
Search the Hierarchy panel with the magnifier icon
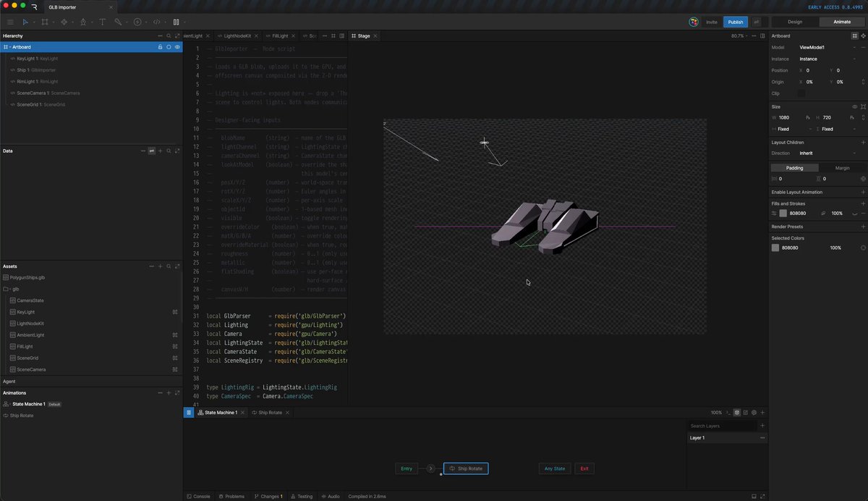coord(169,35)
